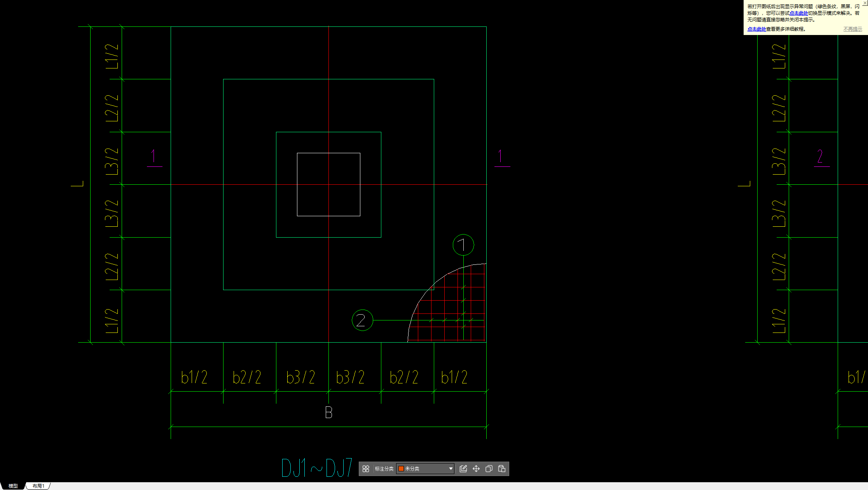Click the orange color swatch for 未分类
The width and height of the screenshot is (868, 490).
coord(401,469)
